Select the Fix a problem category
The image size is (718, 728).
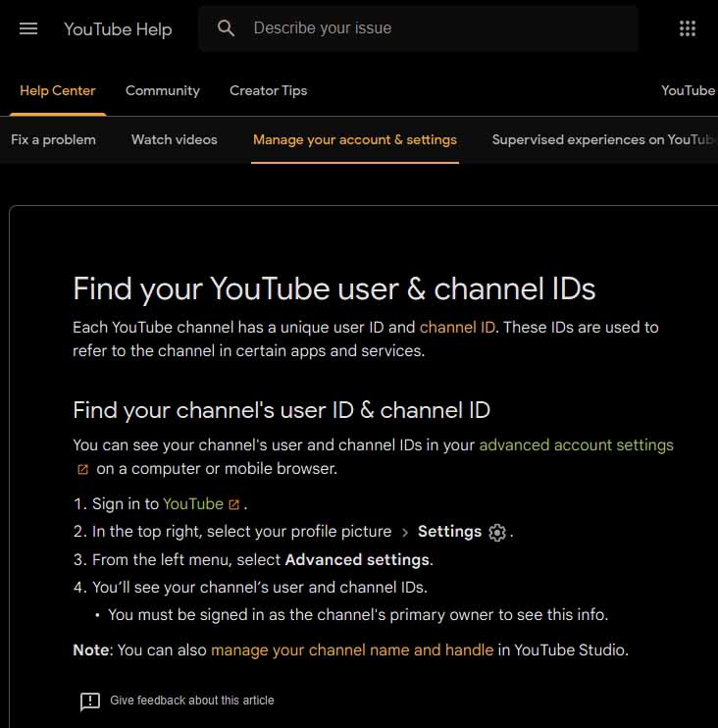pos(53,139)
